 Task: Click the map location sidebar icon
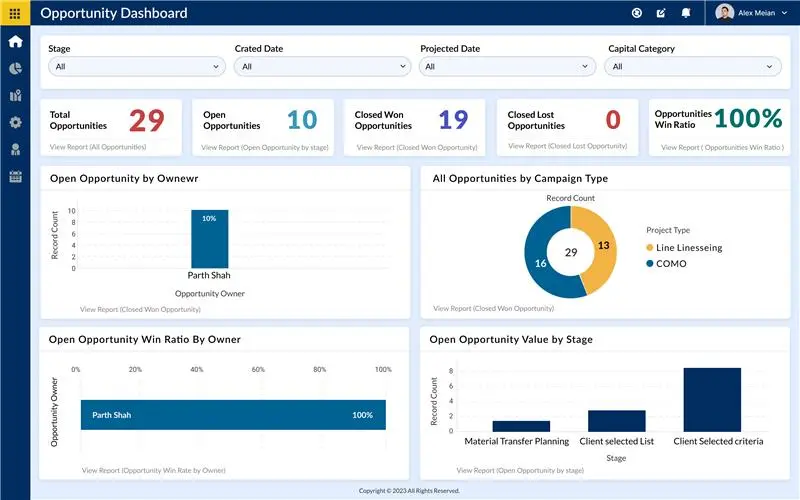(x=15, y=96)
